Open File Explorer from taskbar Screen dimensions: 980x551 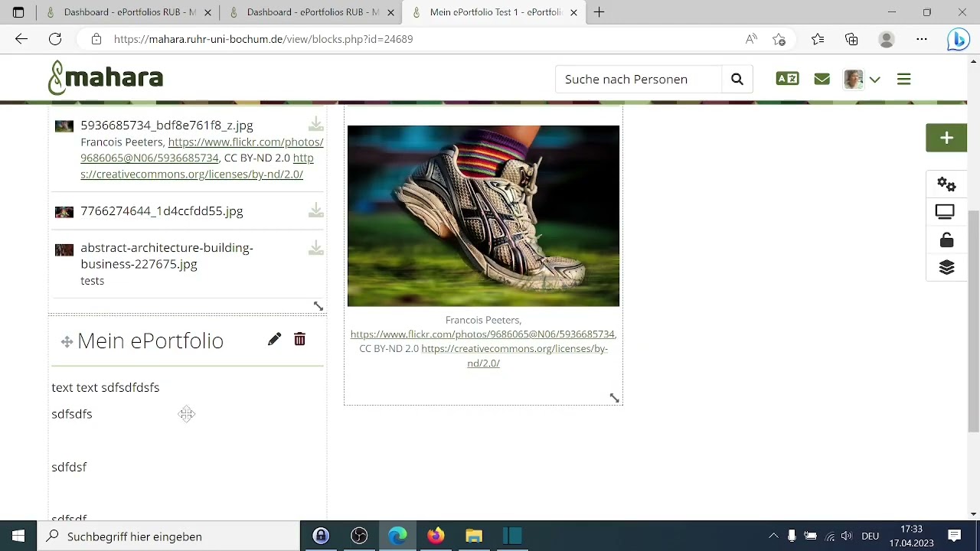pos(474,536)
